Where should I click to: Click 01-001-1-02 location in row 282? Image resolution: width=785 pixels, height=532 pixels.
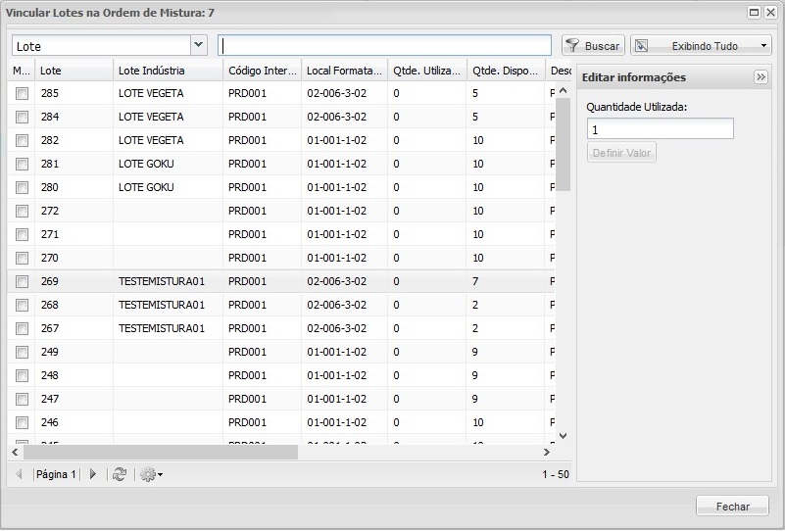coord(336,140)
